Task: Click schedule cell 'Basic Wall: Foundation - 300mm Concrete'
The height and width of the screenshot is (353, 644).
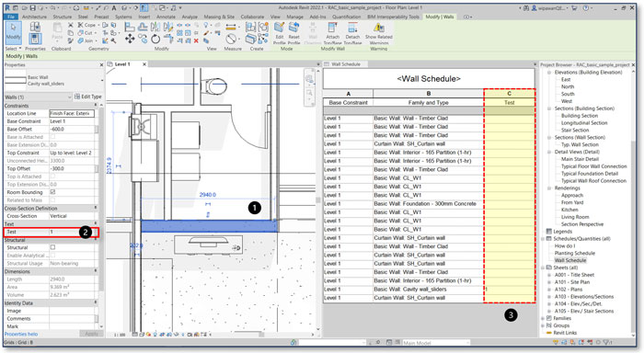Action: tap(429, 203)
